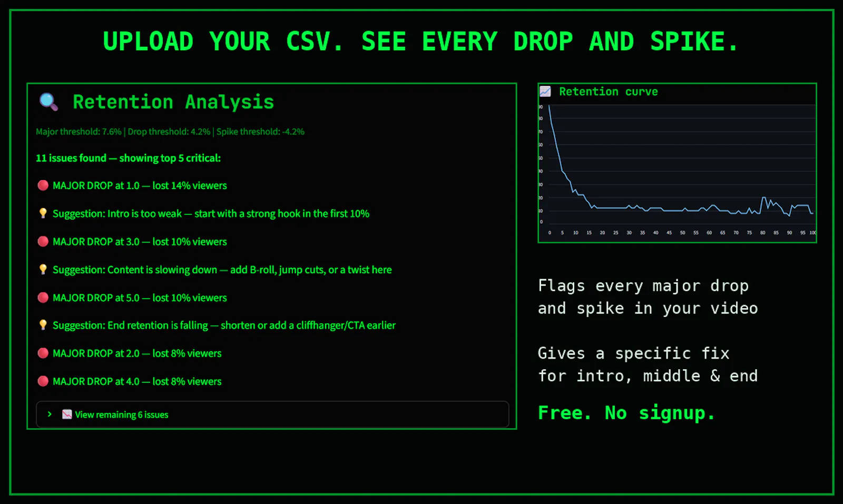Click the magnifying glass icon beside Retention Analysis

tap(48, 102)
